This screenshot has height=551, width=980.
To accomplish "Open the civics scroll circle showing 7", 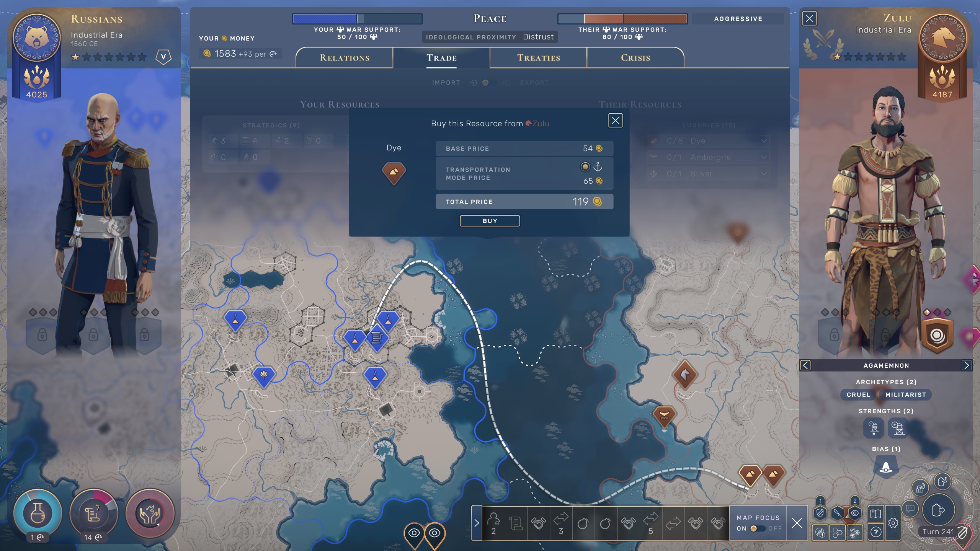I will tap(94, 513).
